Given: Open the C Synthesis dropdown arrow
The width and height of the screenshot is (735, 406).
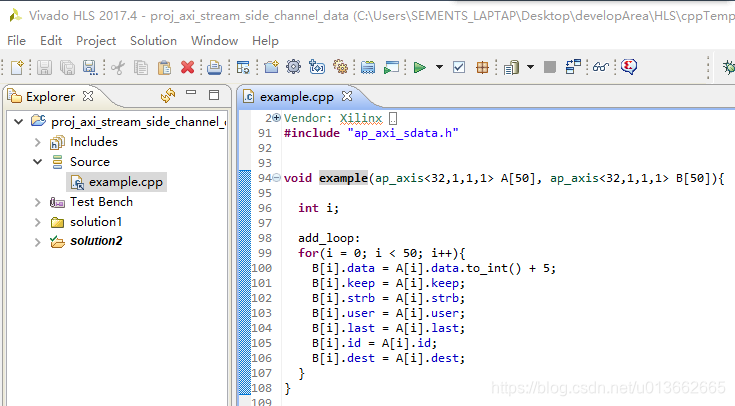Looking at the screenshot, I should tap(439, 67).
